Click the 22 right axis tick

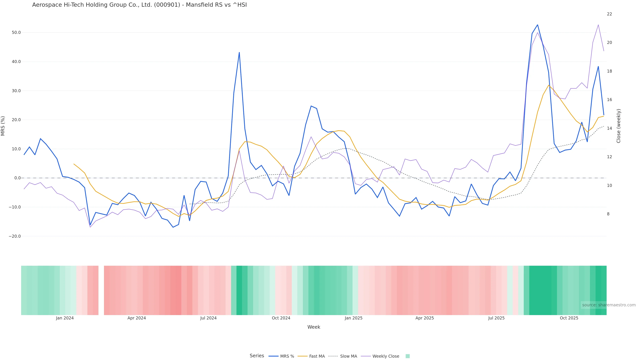point(609,14)
